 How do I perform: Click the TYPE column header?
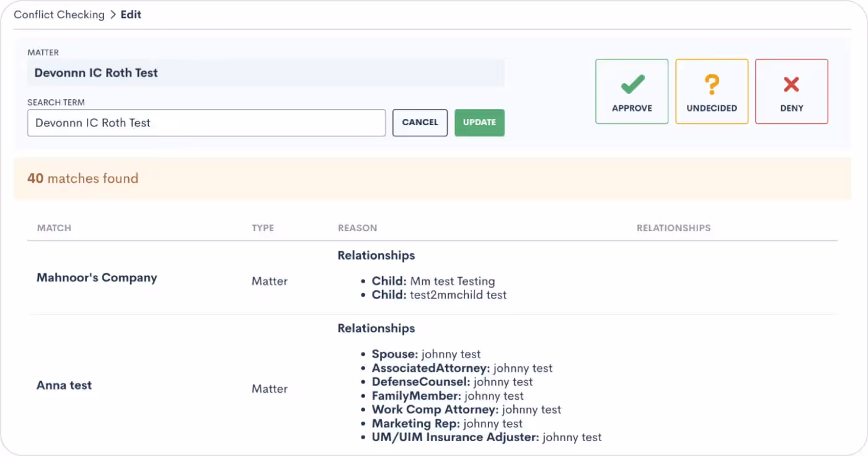click(x=263, y=228)
